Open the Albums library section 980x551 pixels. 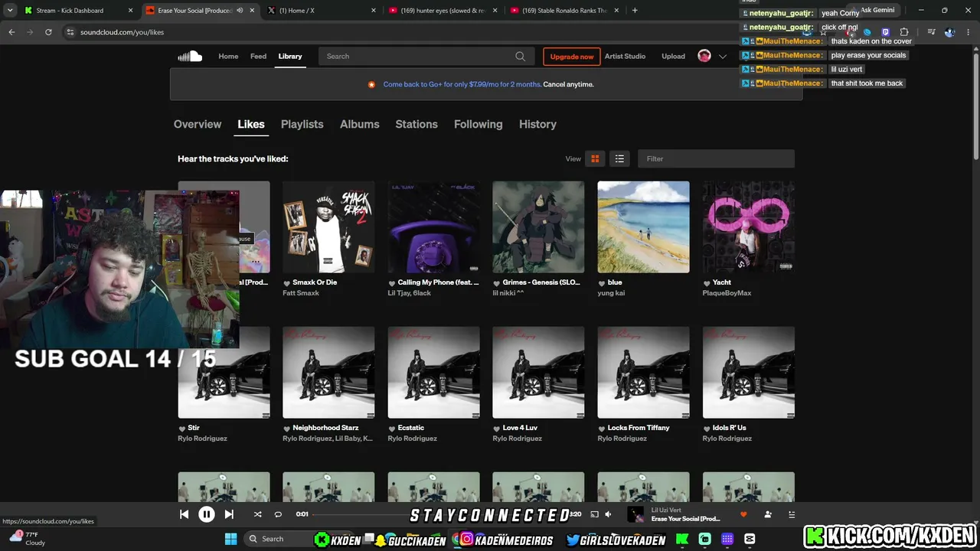[360, 124]
